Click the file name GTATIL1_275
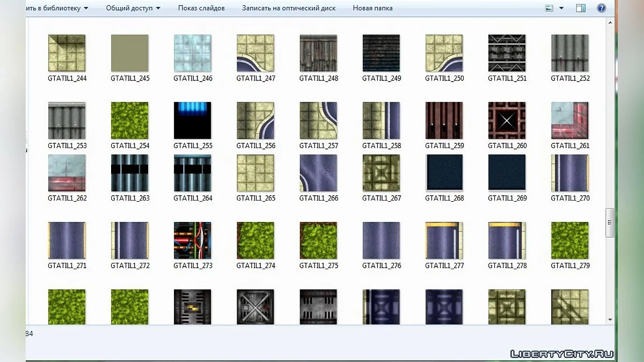644x362 pixels. pos(318,266)
